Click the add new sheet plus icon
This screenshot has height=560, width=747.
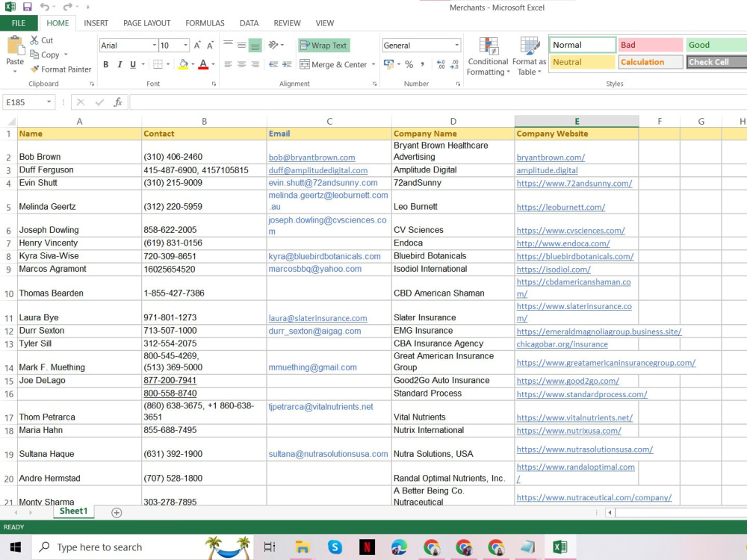[117, 512]
